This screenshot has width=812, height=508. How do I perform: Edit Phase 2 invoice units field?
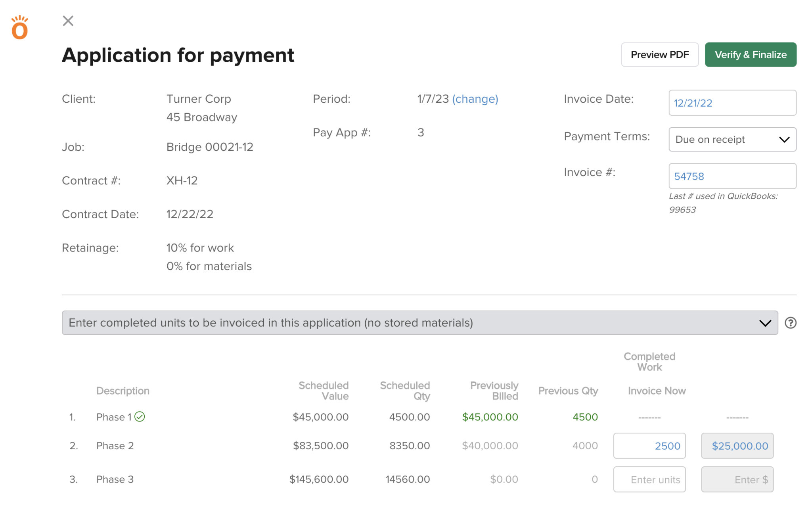(x=649, y=446)
